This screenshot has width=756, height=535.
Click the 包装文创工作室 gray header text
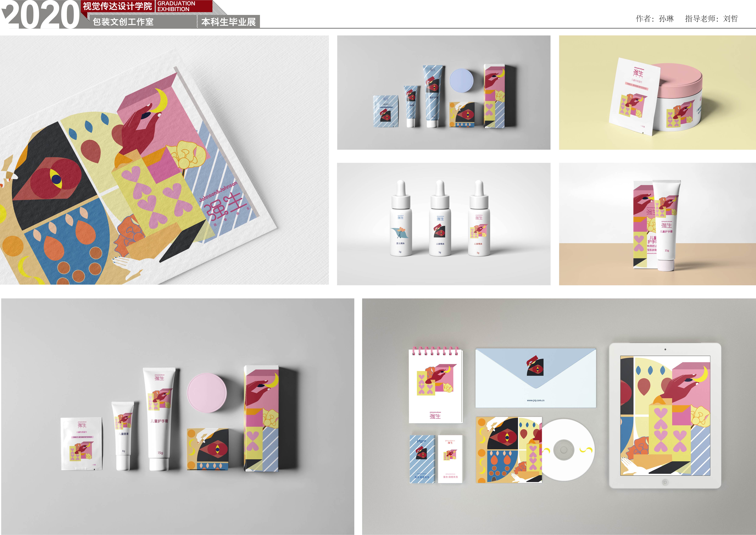click(123, 22)
